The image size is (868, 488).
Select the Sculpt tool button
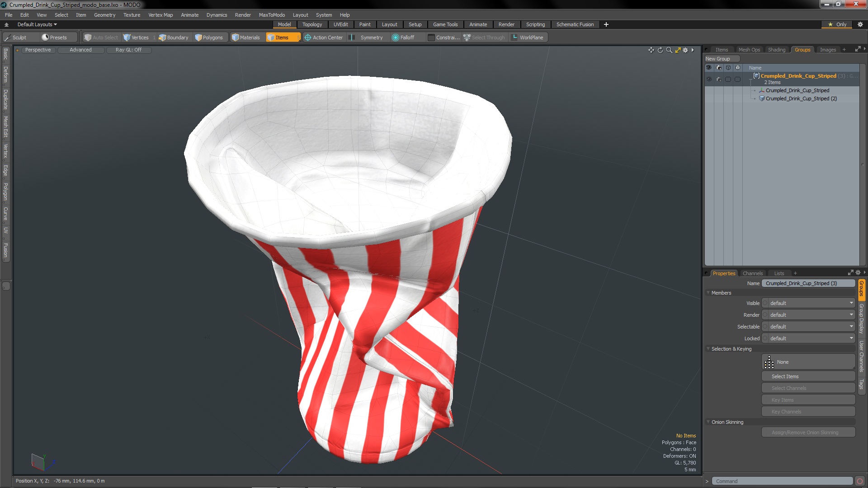(19, 38)
